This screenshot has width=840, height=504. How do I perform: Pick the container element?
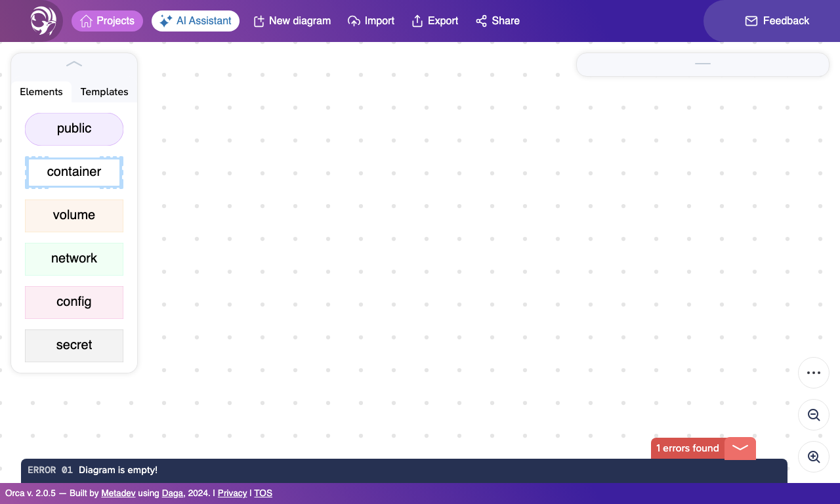[x=74, y=172]
